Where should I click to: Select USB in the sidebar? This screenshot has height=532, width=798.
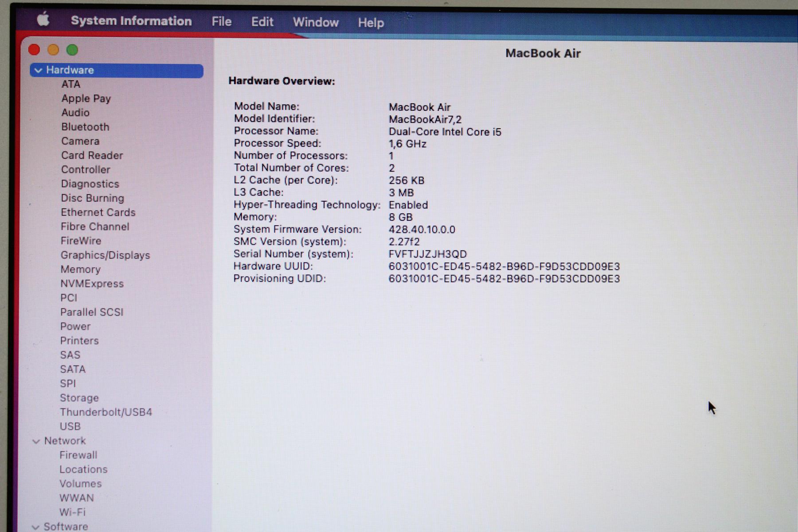(70, 426)
